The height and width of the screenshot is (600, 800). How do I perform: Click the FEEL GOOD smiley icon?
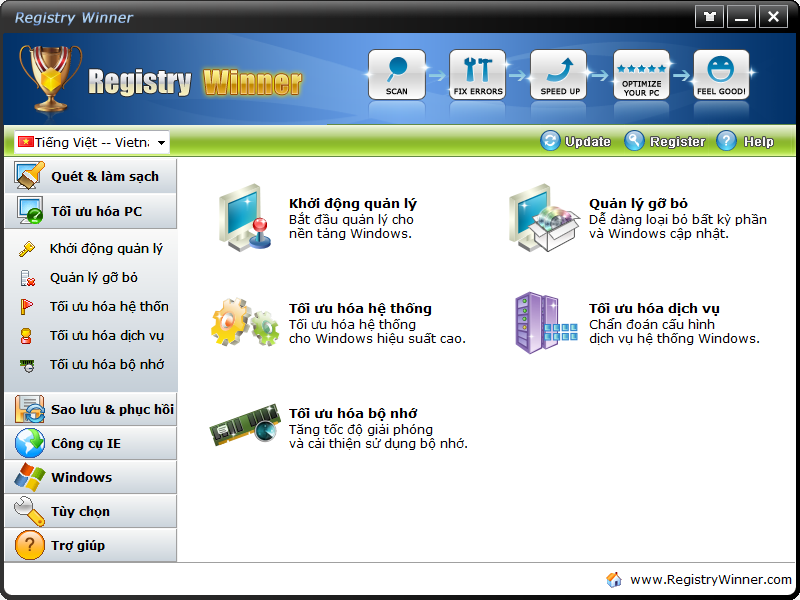click(x=721, y=74)
